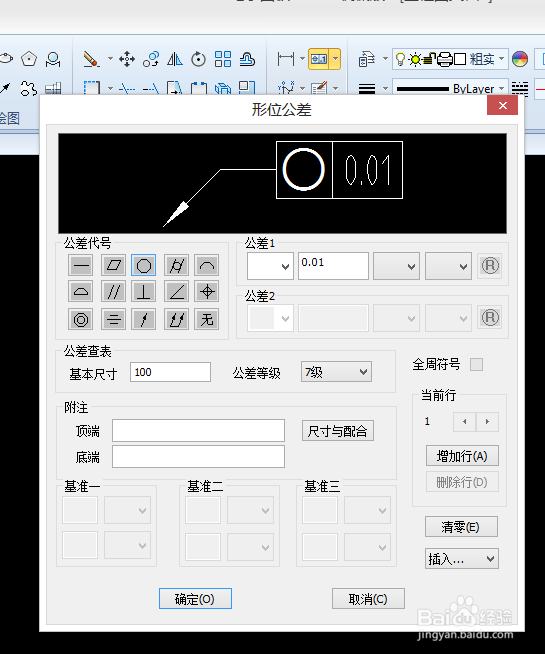Viewport: 545px width, 654px height.
Task: Select the concentricity double-circle symbol
Action: 80,319
